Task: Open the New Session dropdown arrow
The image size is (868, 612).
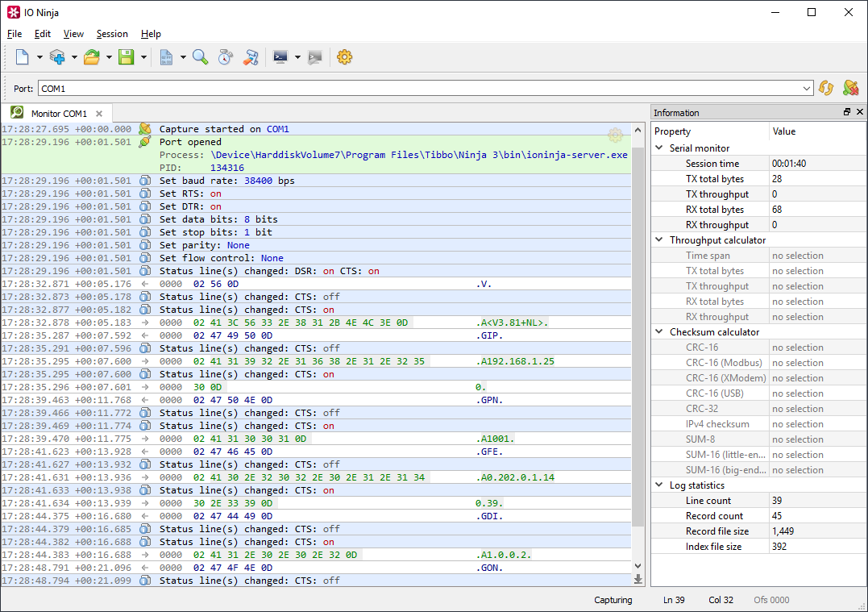Action: point(39,57)
